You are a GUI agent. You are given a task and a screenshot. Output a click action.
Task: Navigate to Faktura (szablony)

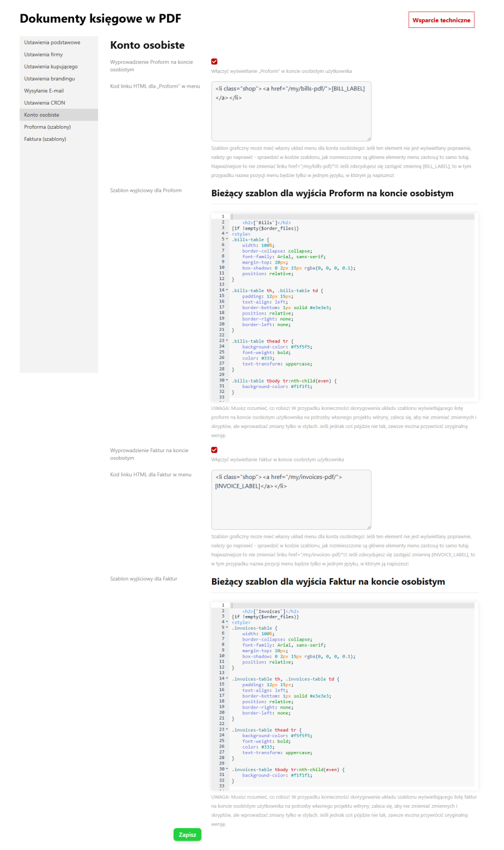(x=45, y=139)
